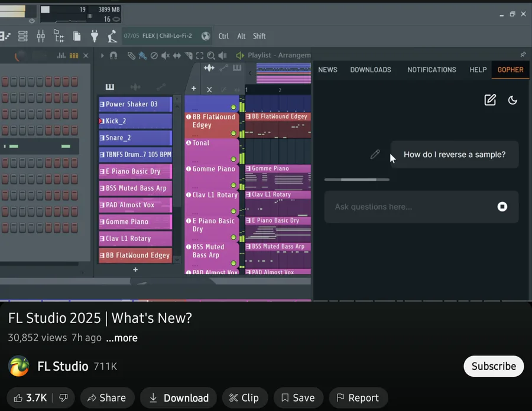The height and width of the screenshot is (411, 532).
Task: Click the Download button under the video
Action: pos(179,398)
